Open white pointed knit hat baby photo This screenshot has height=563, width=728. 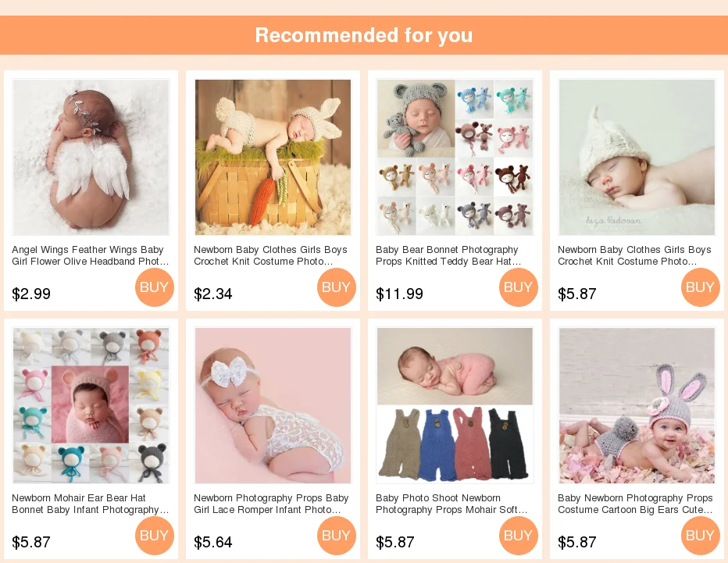coord(637,157)
